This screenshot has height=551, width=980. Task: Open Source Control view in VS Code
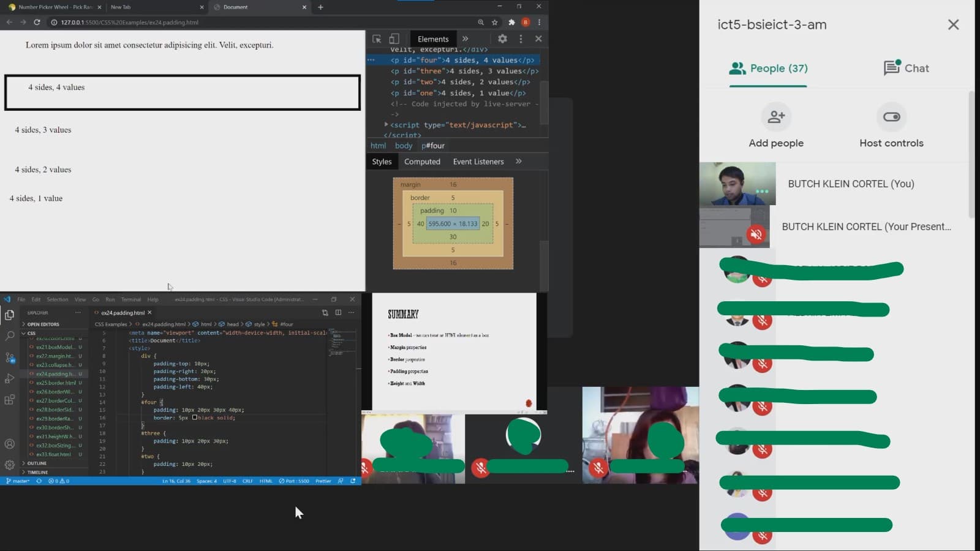[9, 357]
